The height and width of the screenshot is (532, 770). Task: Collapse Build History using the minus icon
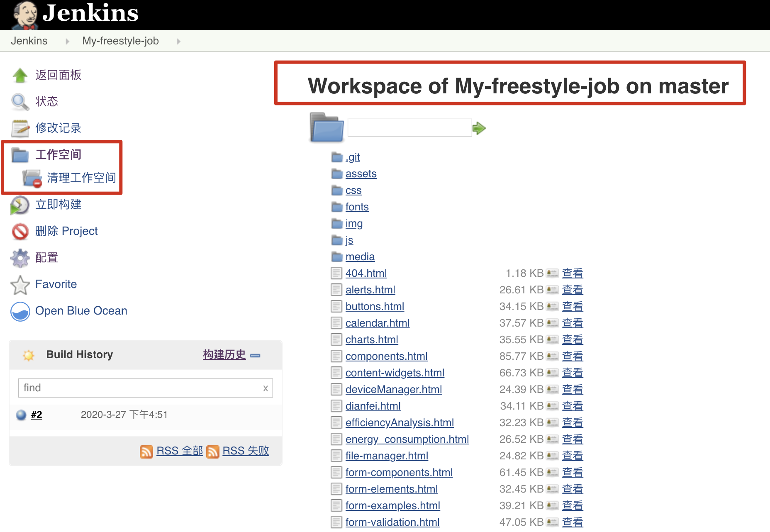(x=256, y=355)
